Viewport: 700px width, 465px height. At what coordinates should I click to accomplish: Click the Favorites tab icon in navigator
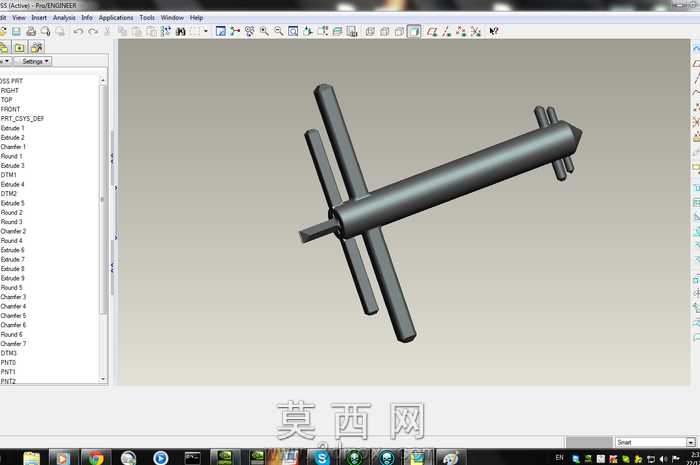pyautogui.click(x=36, y=47)
